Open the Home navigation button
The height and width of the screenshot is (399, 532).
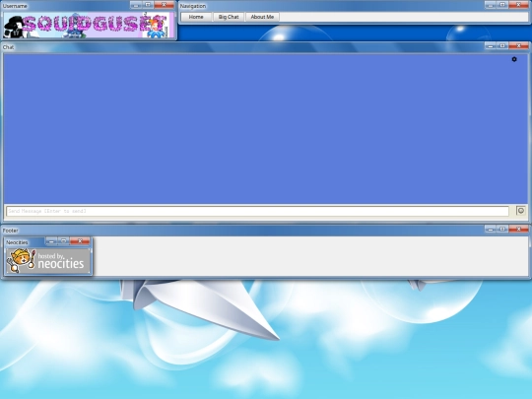(x=196, y=17)
